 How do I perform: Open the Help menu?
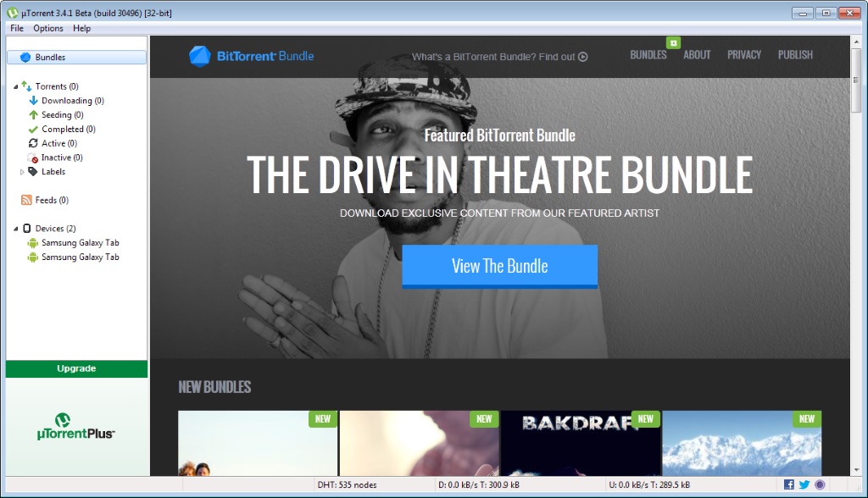82,28
